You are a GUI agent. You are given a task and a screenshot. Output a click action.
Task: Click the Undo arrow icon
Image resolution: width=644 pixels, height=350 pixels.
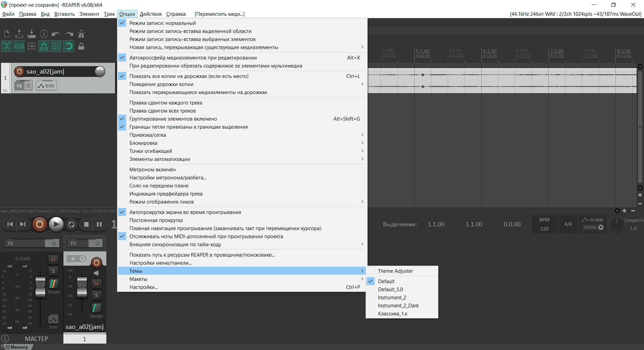[x=56, y=34]
